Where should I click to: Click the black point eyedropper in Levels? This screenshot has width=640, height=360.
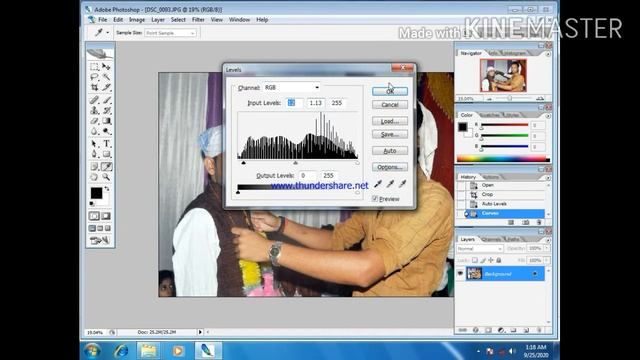point(378,184)
